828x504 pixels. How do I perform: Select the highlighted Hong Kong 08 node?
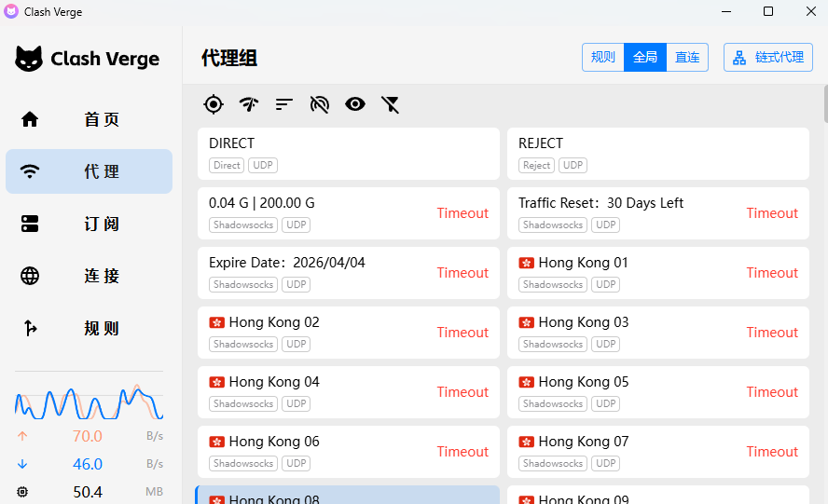348,495
